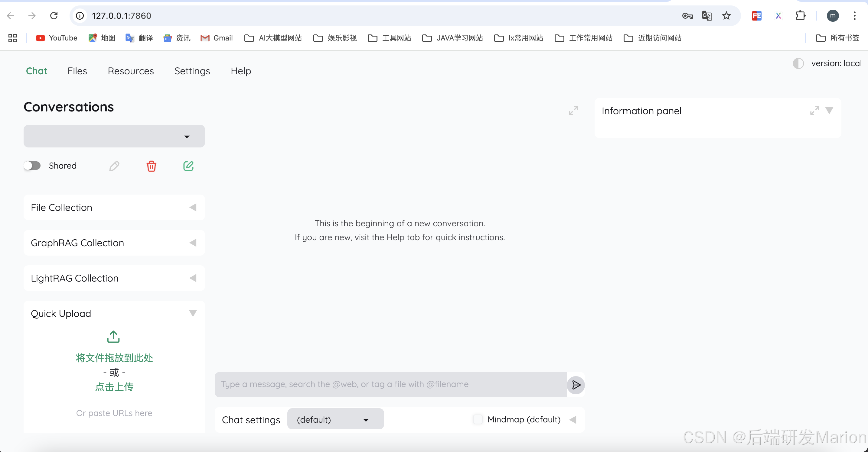Viewport: 868px width, 452px height.
Task: Open the apps grid in bookmarks bar
Action: (12, 38)
